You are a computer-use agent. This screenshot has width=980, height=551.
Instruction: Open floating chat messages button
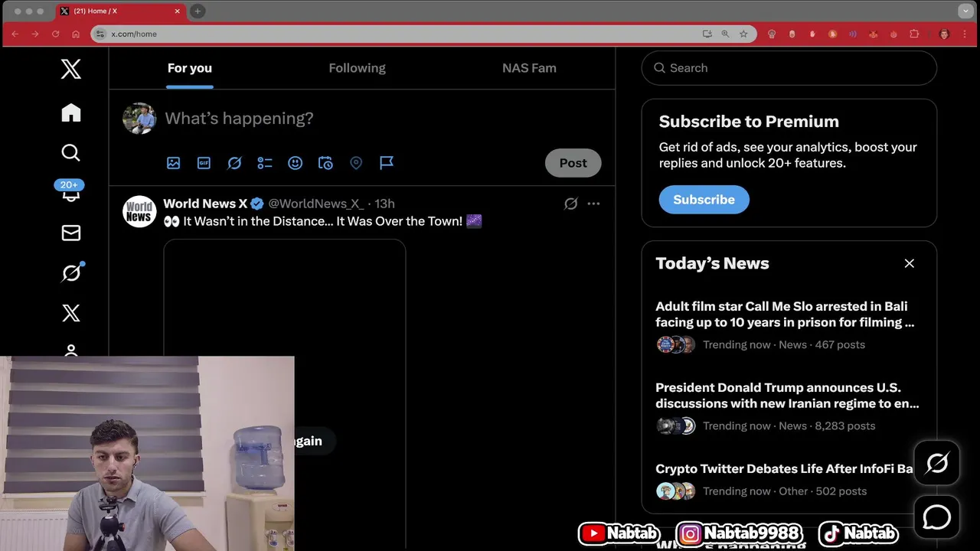click(x=937, y=517)
